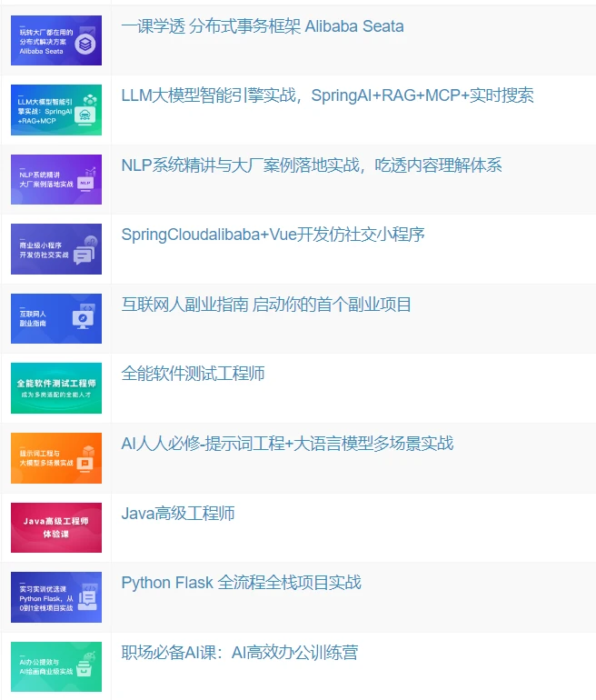Open AI人人必修 prompt engineering course link
This screenshot has width=596, height=700.
pos(287,444)
